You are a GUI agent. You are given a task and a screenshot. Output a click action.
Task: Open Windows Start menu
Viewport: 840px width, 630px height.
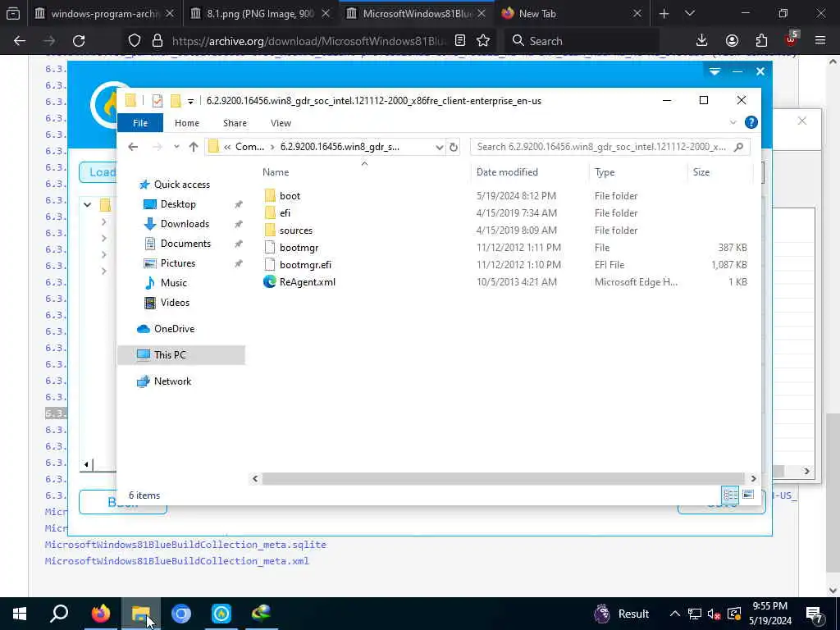[x=20, y=614]
